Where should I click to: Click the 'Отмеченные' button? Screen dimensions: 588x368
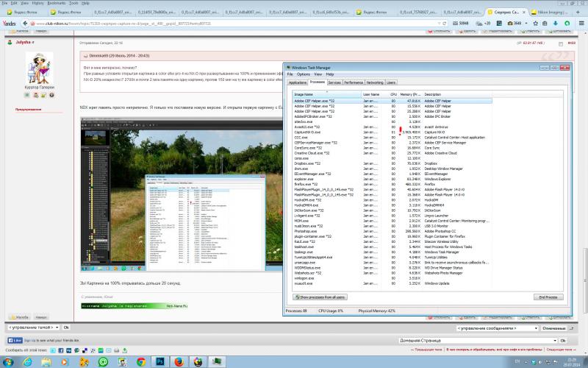click(x=553, y=328)
